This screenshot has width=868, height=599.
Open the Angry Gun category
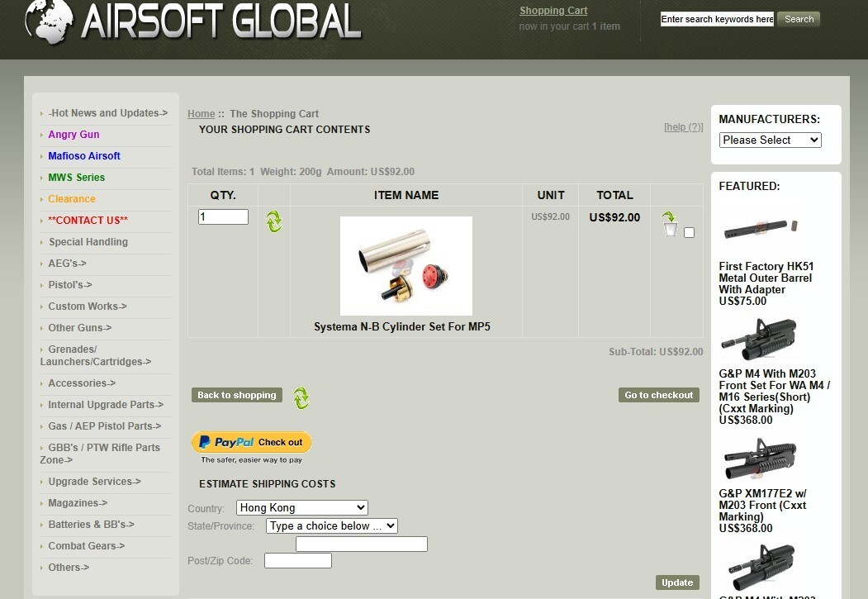[74, 135]
